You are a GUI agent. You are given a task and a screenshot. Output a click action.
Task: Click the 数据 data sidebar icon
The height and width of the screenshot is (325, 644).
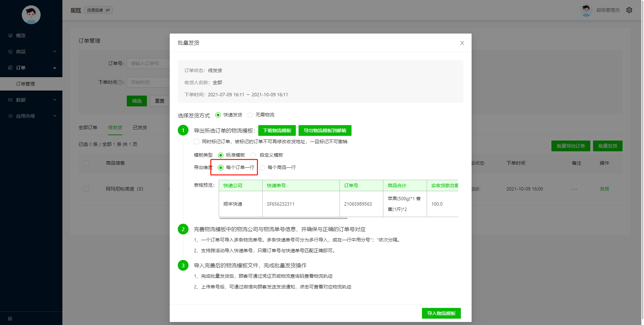tap(10, 100)
